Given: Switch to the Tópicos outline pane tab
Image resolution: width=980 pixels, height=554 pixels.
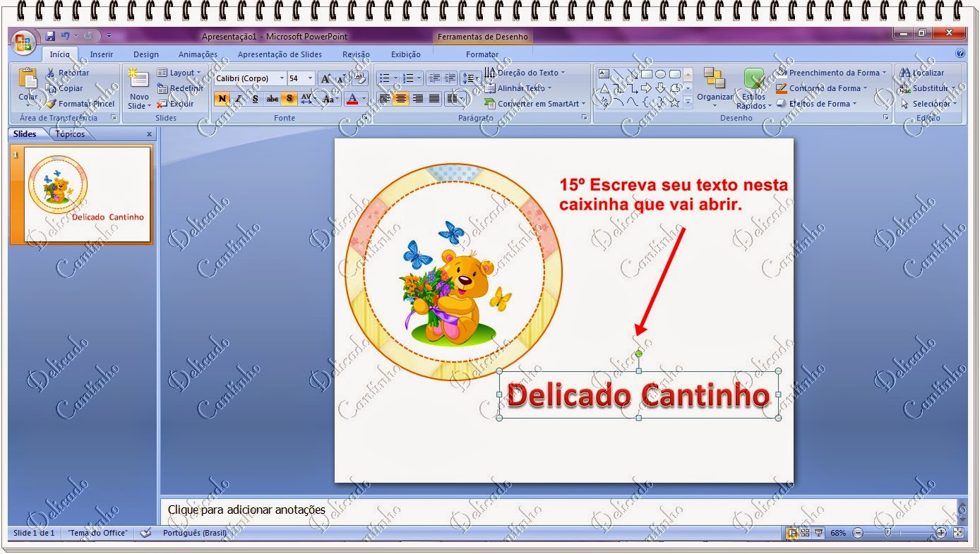Looking at the screenshot, I should click(70, 134).
